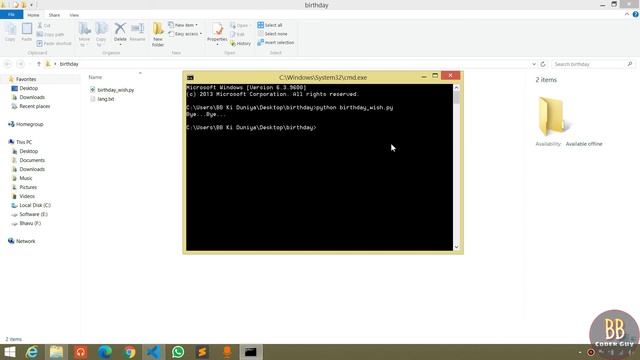Open Explorer help icon
The image size is (640, 360).
click(636, 14)
